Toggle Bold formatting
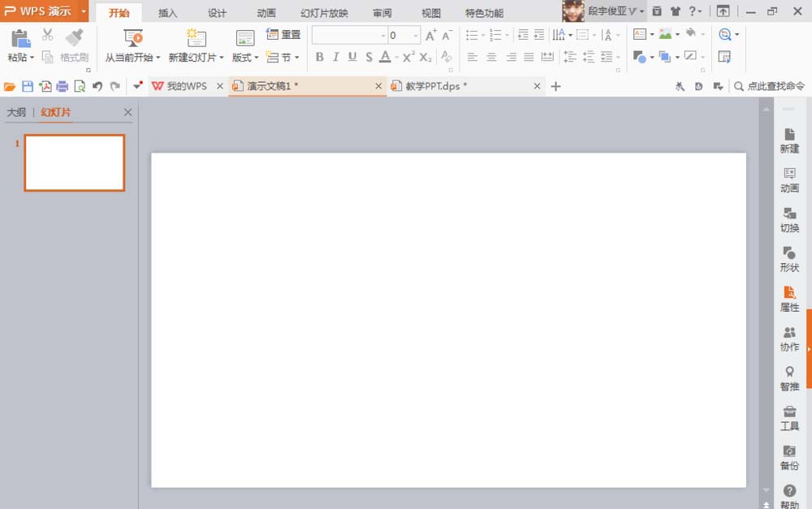The width and height of the screenshot is (812, 509). (x=319, y=57)
